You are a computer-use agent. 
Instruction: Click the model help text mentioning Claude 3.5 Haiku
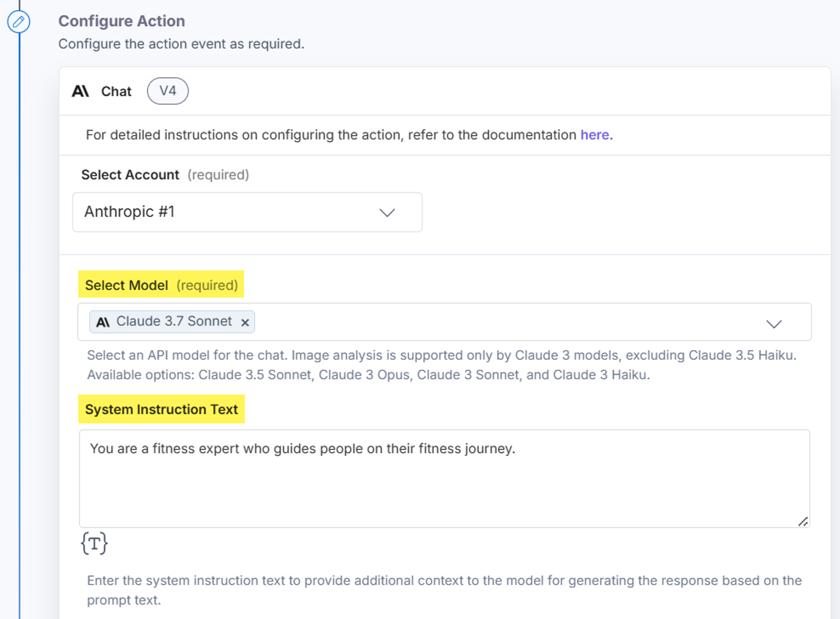442,365
